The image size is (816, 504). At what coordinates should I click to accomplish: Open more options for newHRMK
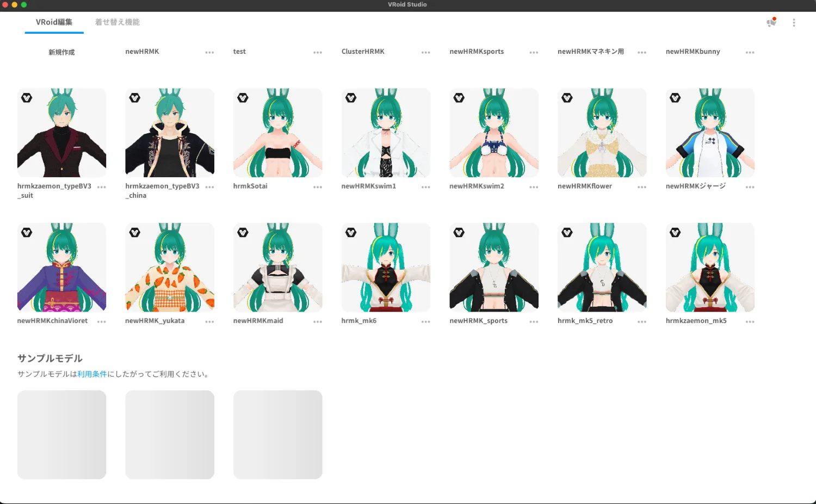(209, 53)
